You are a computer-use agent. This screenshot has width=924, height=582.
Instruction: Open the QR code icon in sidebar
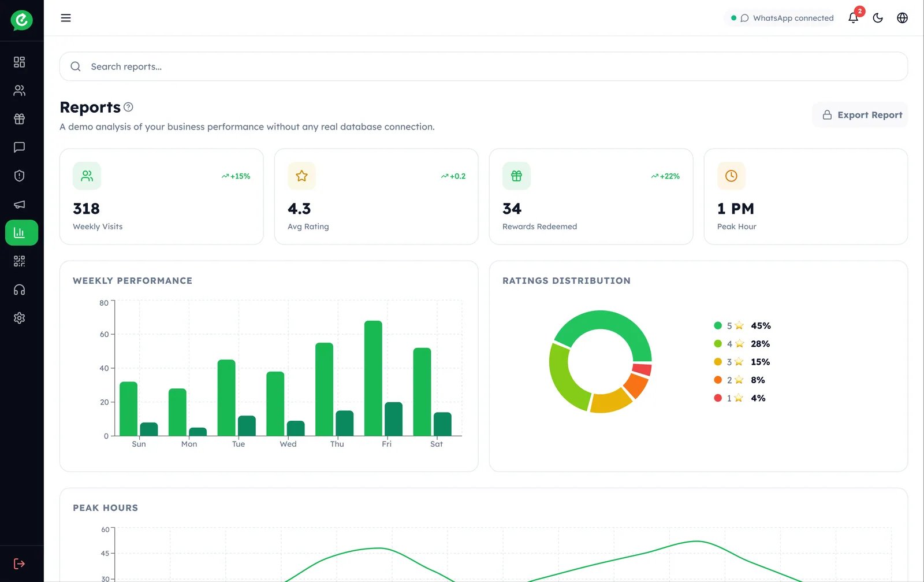coord(19,261)
